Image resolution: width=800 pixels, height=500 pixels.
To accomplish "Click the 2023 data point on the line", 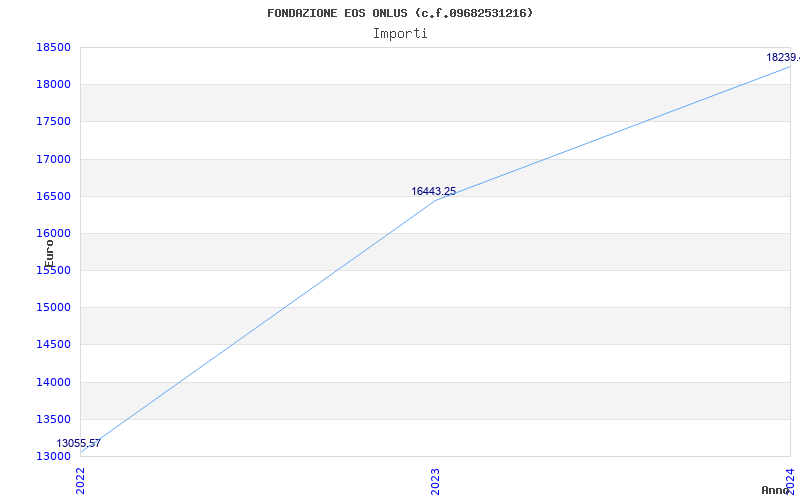I will click(x=435, y=201).
